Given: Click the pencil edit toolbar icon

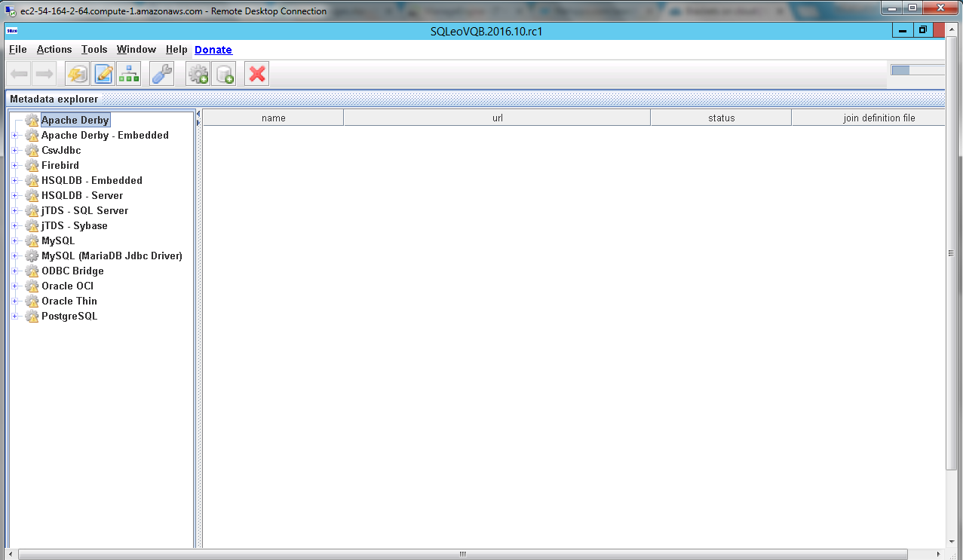Looking at the screenshot, I should click(x=103, y=74).
